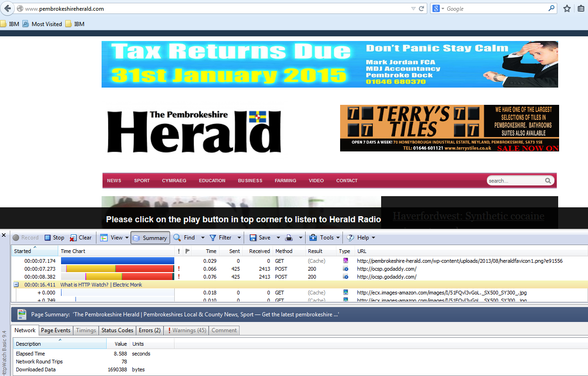
Task: Open the FARMING menu item
Action: 286,181
